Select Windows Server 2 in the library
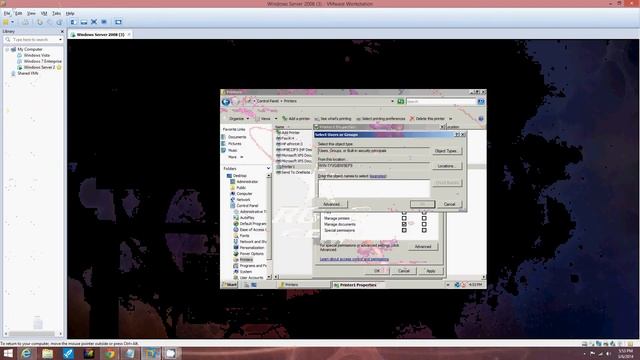 (36, 67)
